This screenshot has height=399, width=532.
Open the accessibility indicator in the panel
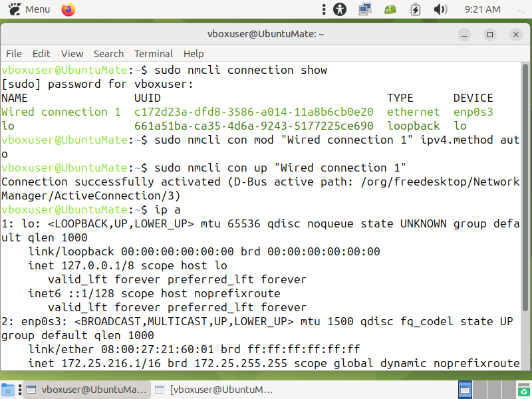(340, 9)
